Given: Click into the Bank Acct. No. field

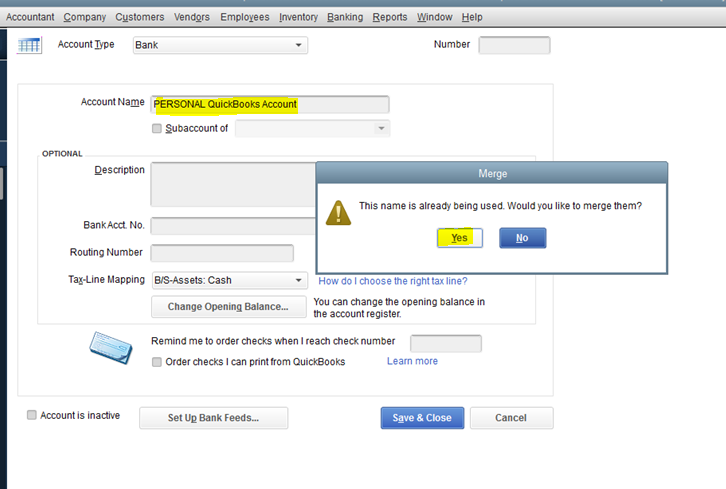Looking at the screenshot, I should coord(233,226).
